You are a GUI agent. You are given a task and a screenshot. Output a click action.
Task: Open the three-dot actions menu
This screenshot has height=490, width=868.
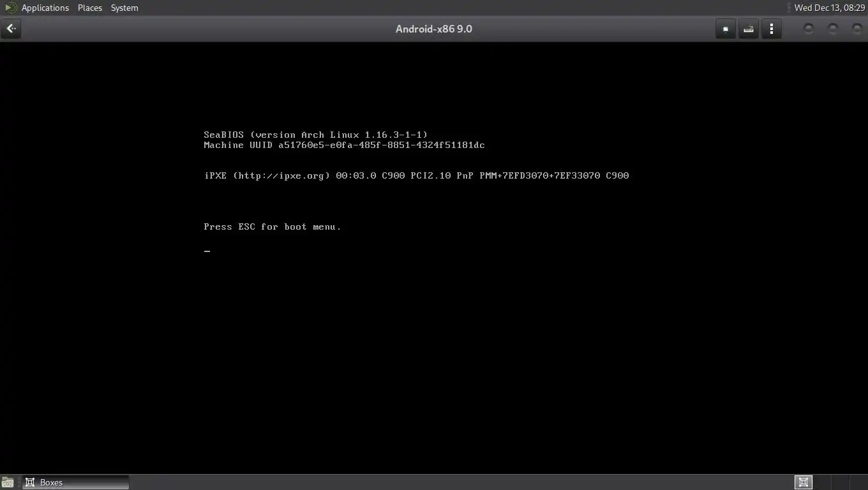click(x=772, y=29)
